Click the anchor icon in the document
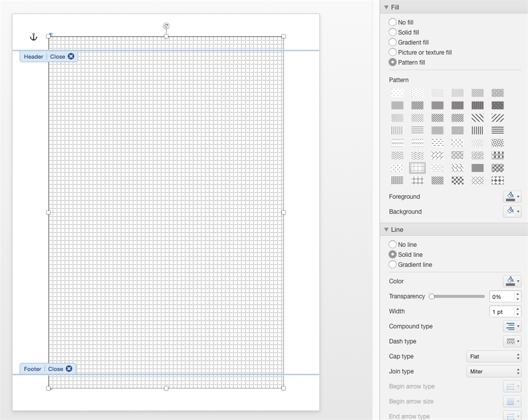Screen dimensions: 528x420 [x=33, y=37]
